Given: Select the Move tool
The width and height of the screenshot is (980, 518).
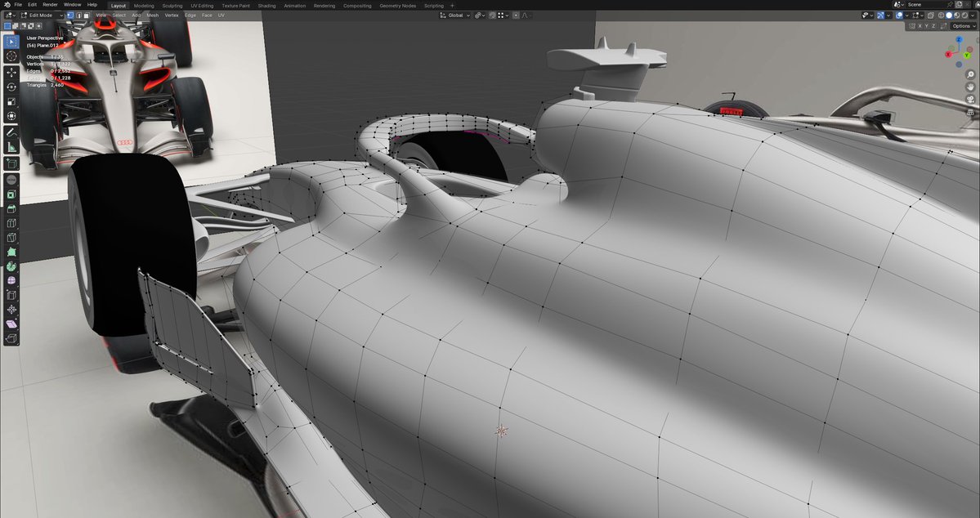Looking at the screenshot, I should click(11, 73).
